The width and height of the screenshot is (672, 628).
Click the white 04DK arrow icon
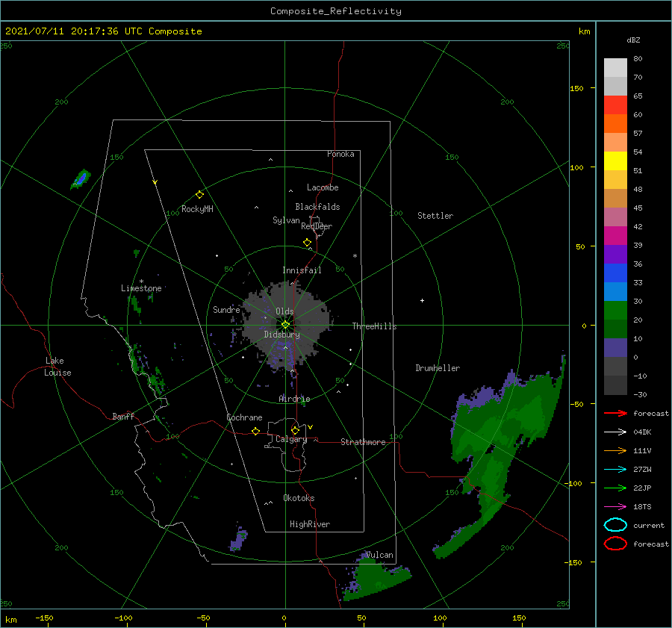pyautogui.click(x=615, y=432)
